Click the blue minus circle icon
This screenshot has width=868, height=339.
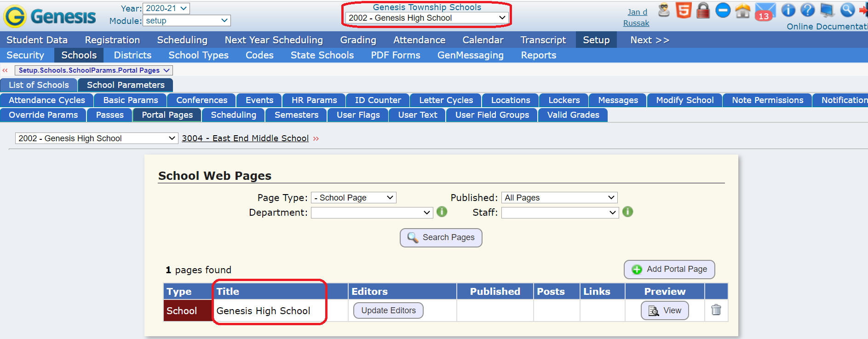(723, 10)
